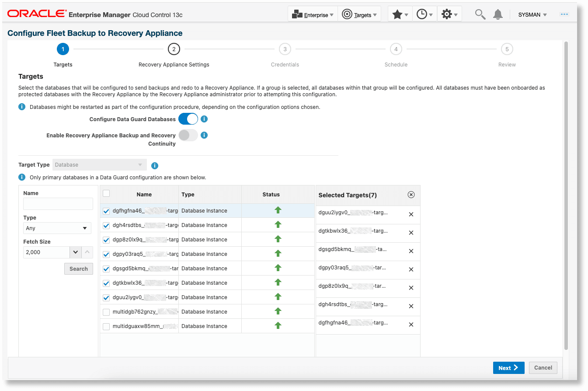Check the multidgb762gnzy database checkbox
Screen dimensions: 588x391
pos(106,311)
